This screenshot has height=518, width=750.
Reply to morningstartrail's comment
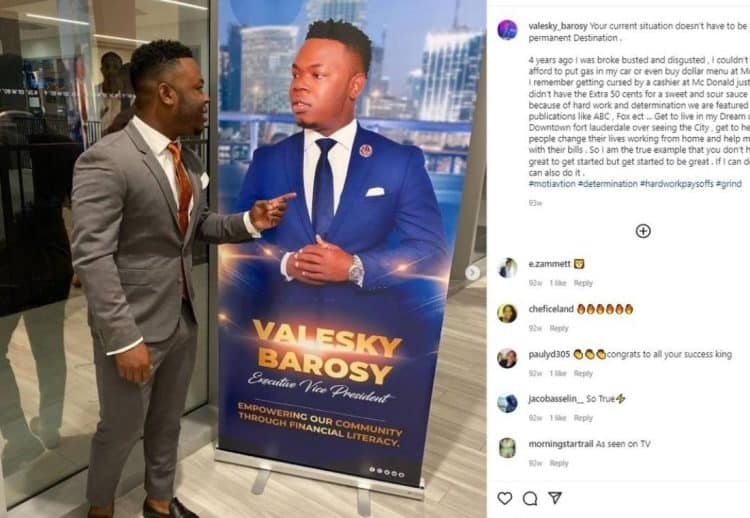[x=559, y=463]
